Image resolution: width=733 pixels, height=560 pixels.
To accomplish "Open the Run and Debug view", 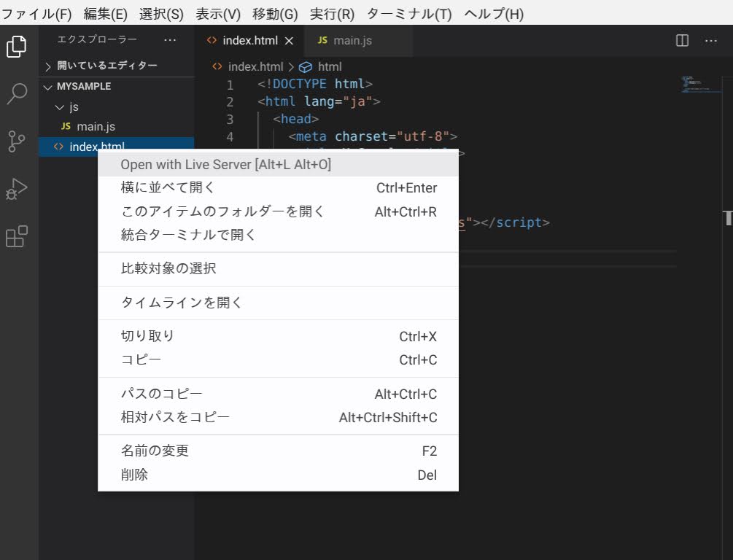I will [17, 189].
